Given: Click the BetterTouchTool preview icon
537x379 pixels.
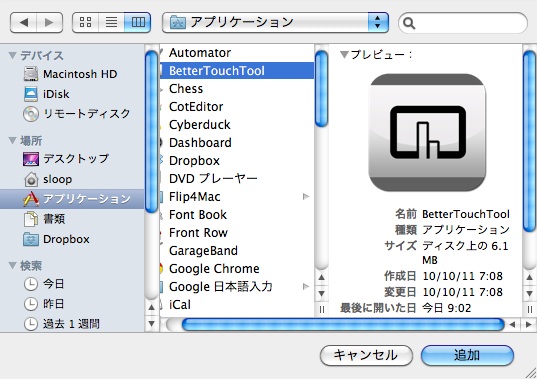Looking at the screenshot, I should [x=427, y=132].
